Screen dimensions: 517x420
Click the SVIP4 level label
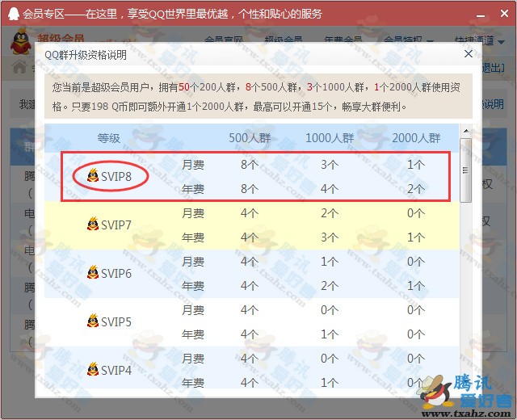(116, 370)
